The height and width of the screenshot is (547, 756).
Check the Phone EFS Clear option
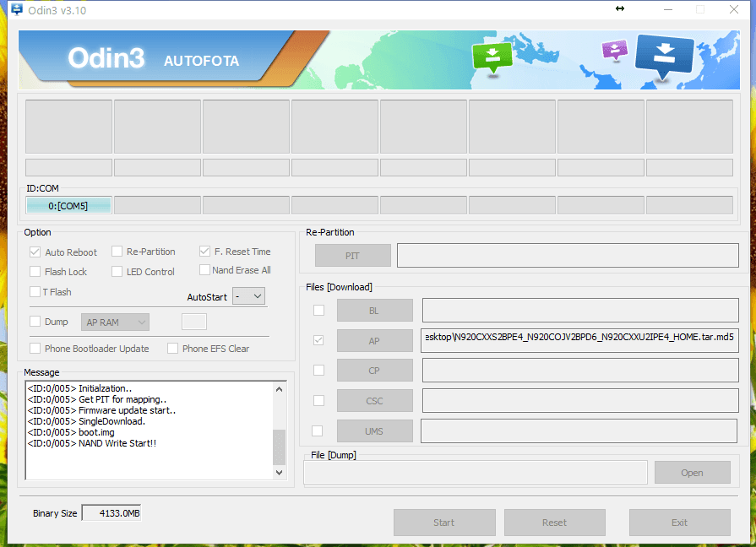click(x=172, y=349)
